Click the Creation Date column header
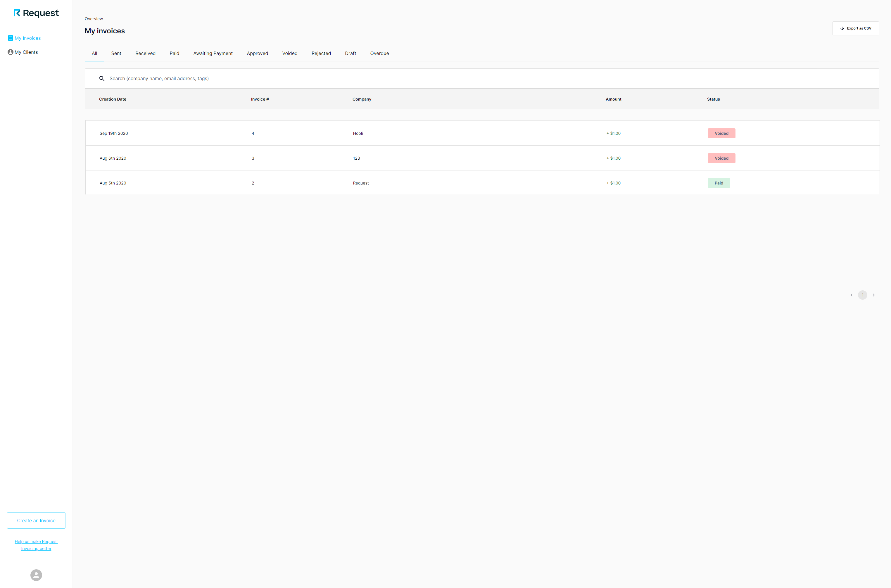891x588 pixels. tap(113, 99)
